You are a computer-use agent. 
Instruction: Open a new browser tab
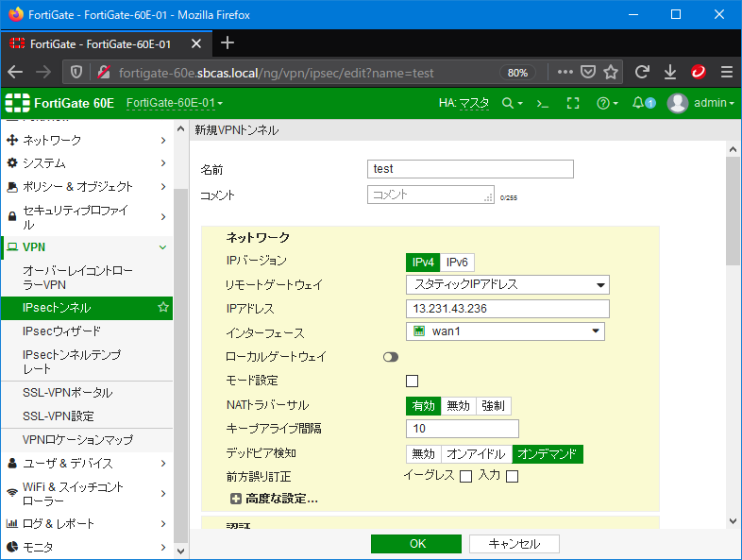pos(228,43)
